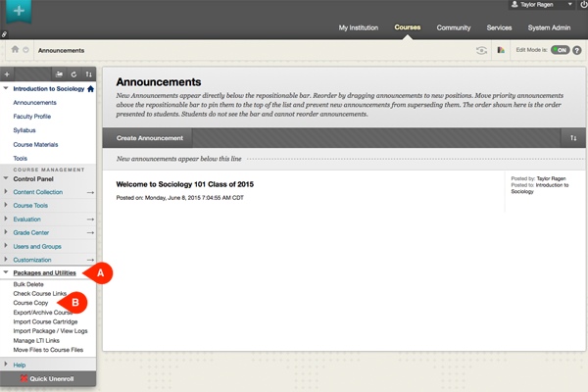Viewport: 588px width, 392px height.
Task: Click the home icon in the breadcrumb bar
Action: click(14, 49)
